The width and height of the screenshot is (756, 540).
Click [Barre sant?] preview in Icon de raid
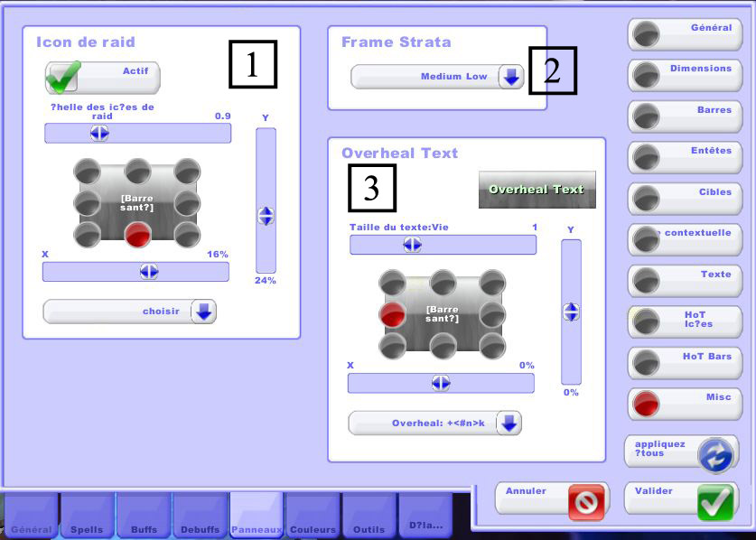[x=137, y=203]
